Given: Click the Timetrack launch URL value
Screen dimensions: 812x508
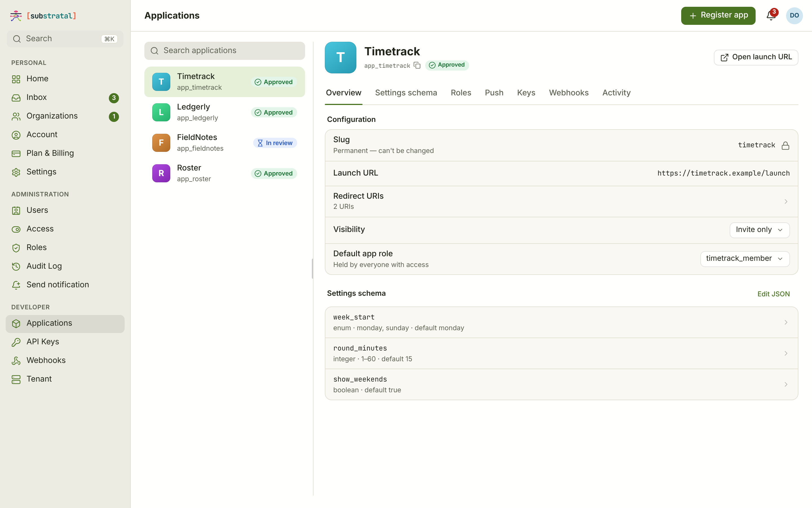Looking at the screenshot, I should point(723,173).
